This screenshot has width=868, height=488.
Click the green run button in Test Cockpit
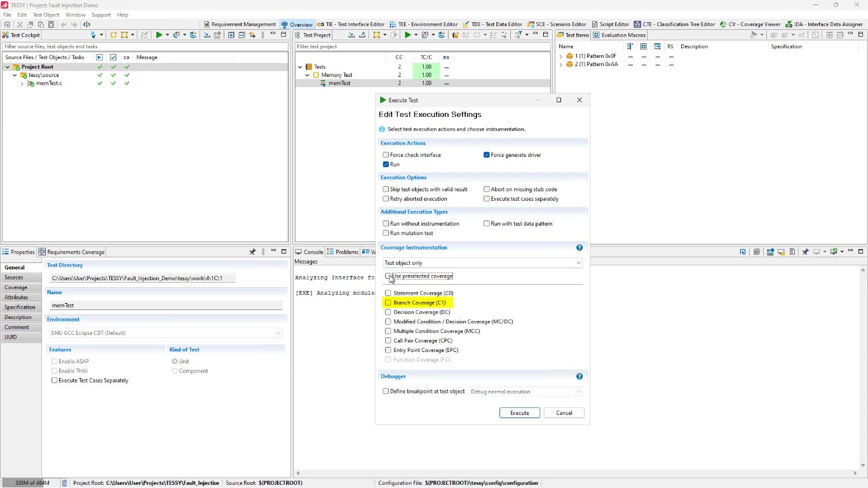[x=159, y=35]
